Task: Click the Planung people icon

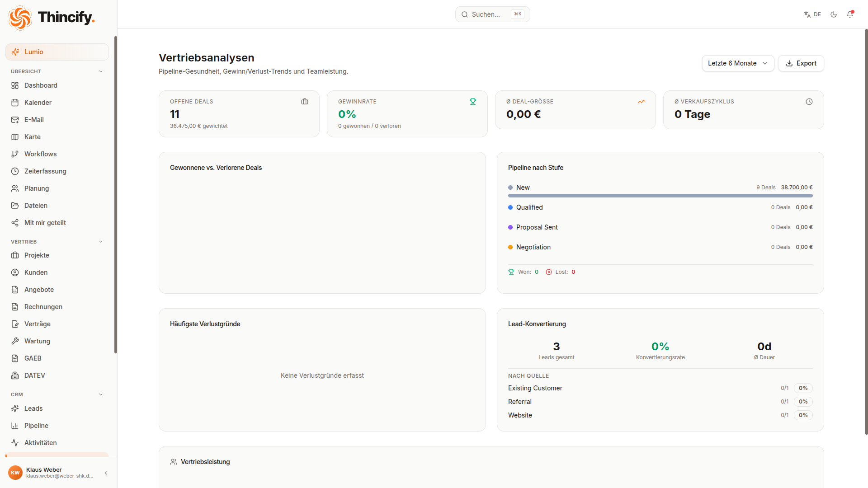Action: pos(15,188)
